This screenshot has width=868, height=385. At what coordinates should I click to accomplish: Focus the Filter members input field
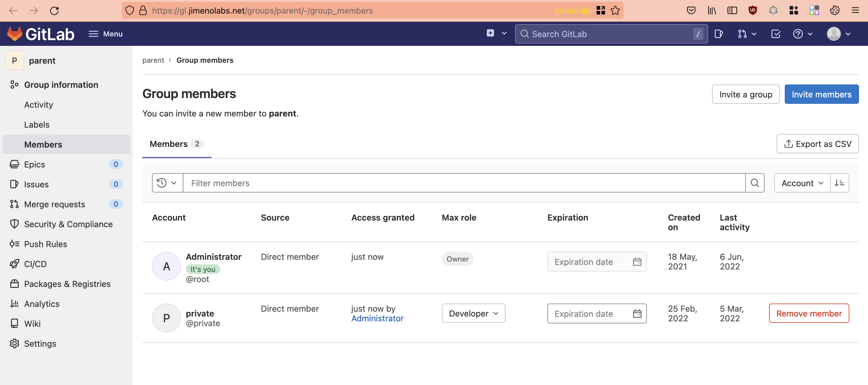463,183
